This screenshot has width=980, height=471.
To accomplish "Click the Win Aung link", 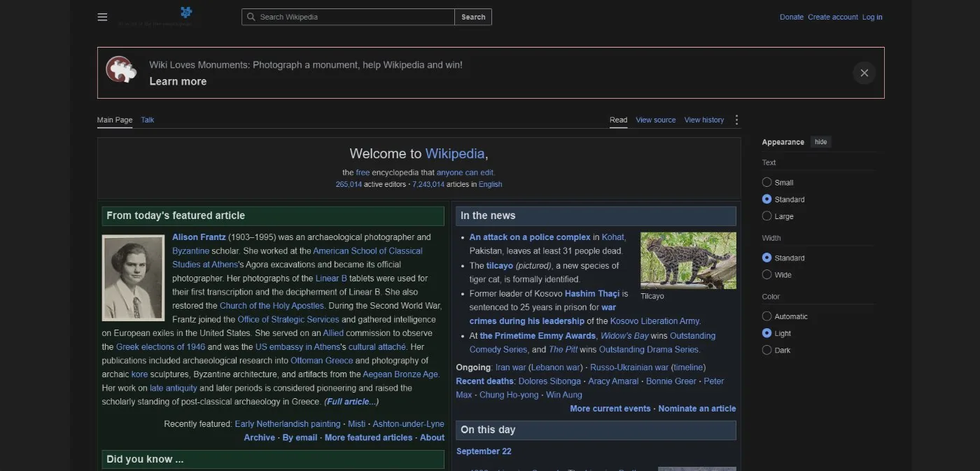I will (563, 395).
